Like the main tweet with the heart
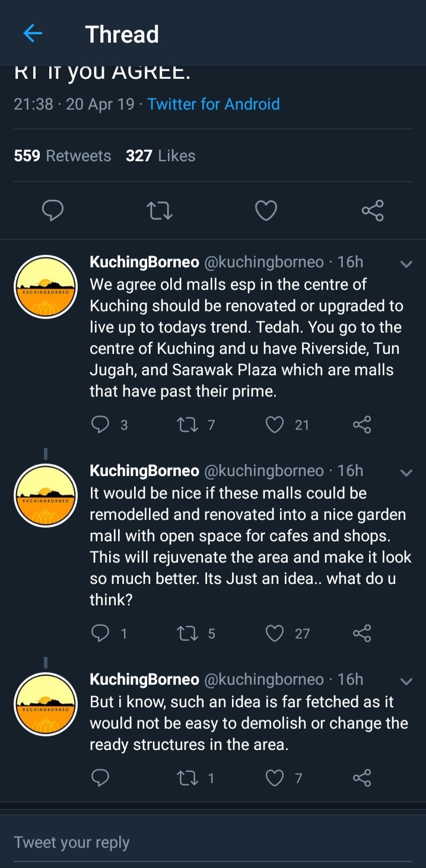 [x=265, y=210]
